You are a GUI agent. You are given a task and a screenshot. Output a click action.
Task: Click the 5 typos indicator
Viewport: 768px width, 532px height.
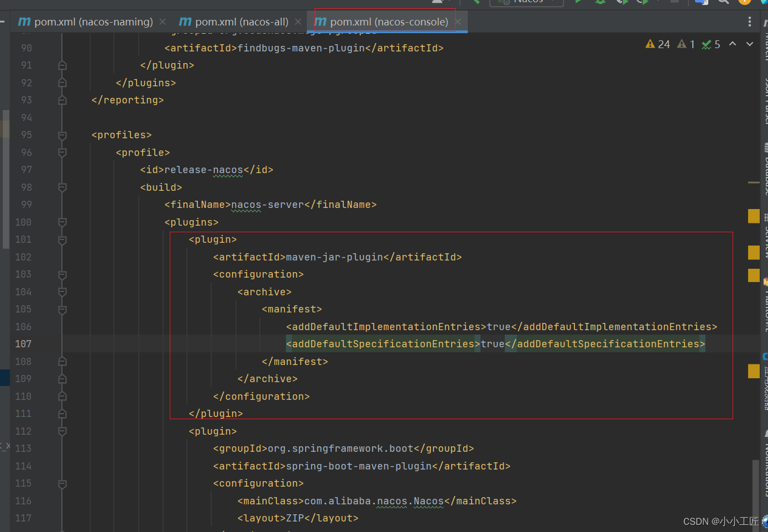click(x=711, y=44)
